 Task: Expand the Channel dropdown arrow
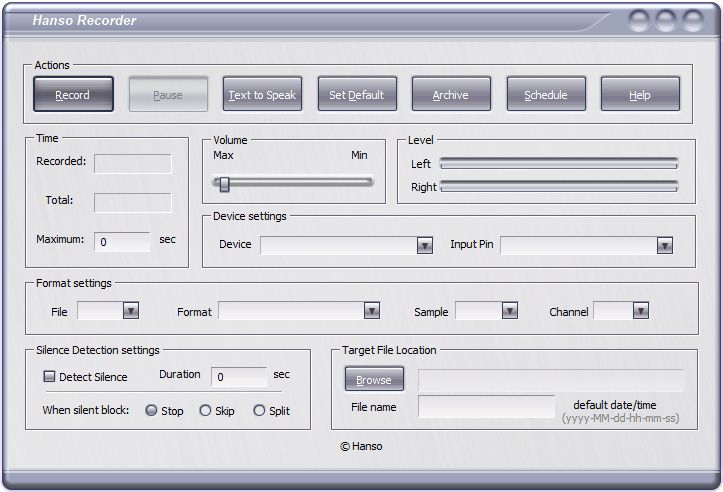[x=641, y=310]
